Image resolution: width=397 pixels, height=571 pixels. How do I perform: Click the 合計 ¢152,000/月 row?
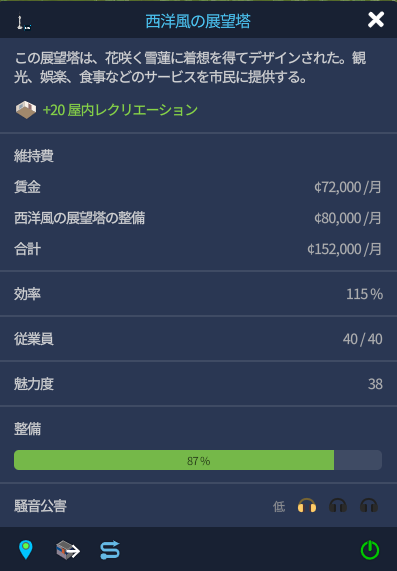point(198,249)
